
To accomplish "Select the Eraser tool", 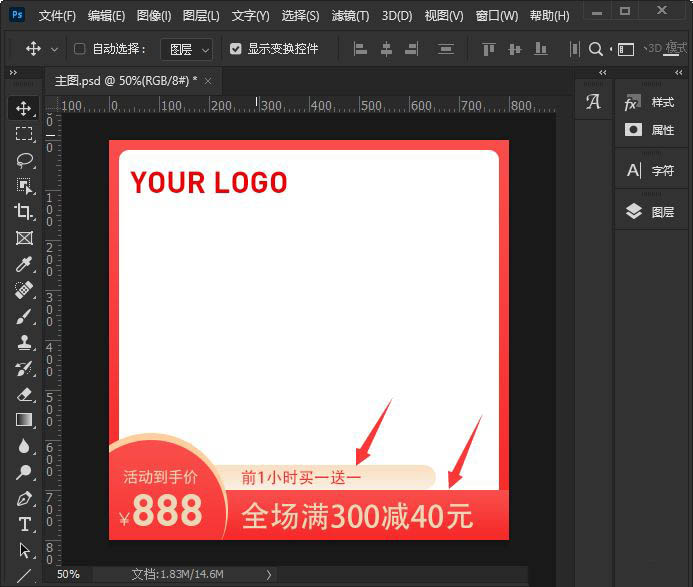I will (24, 395).
